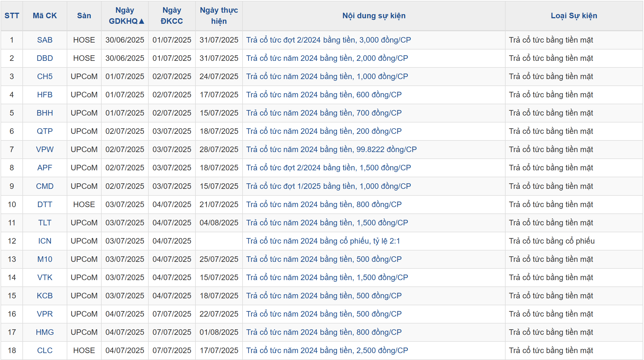Select DTT execution date 21/07/2025
This screenshot has height=360, width=644.
coord(219,205)
